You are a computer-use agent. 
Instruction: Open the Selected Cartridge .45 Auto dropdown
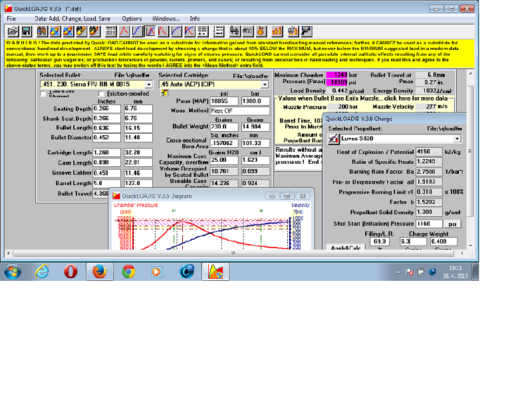click(265, 85)
